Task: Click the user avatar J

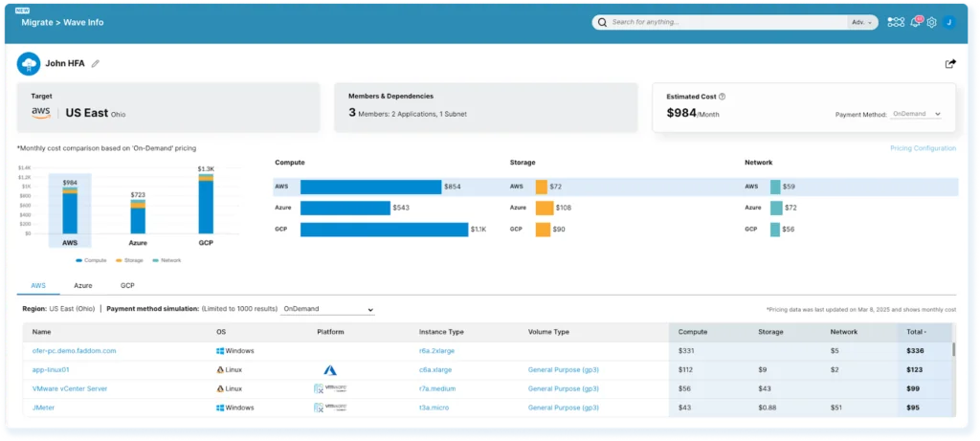Action: point(948,22)
